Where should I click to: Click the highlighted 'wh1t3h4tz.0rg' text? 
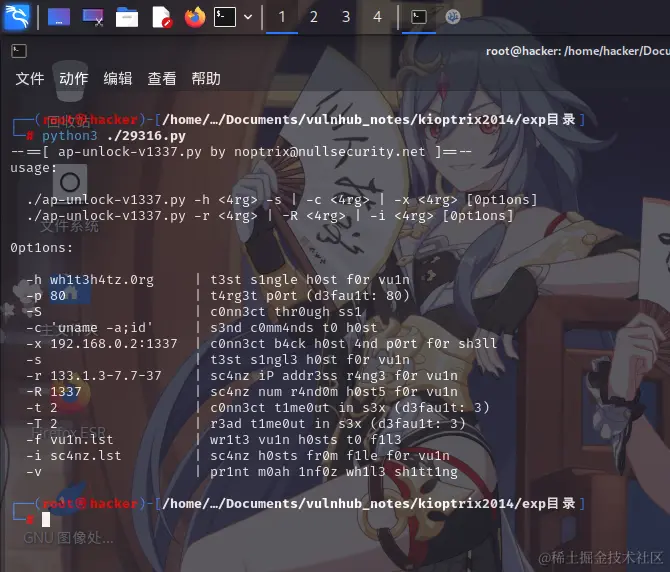(x=102, y=280)
